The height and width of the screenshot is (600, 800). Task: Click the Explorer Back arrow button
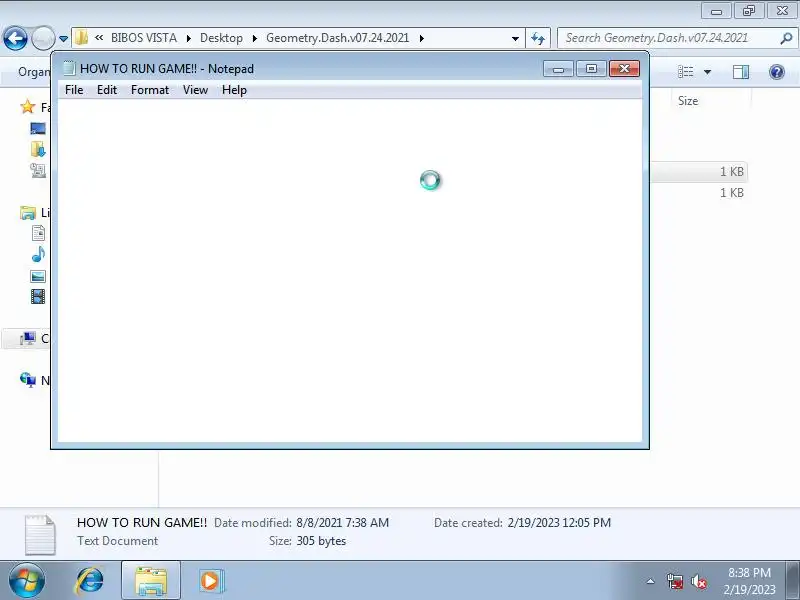coord(15,38)
